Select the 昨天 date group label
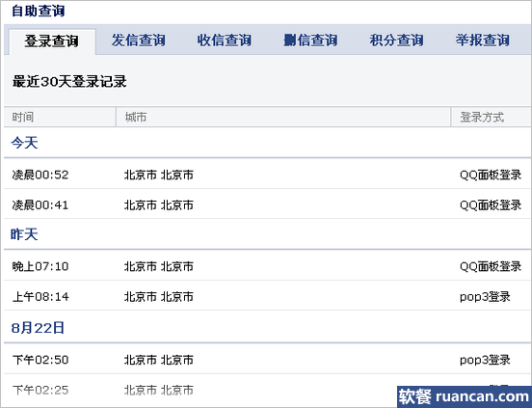Screen dimensions: 532x408 click(x=24, y=234)
